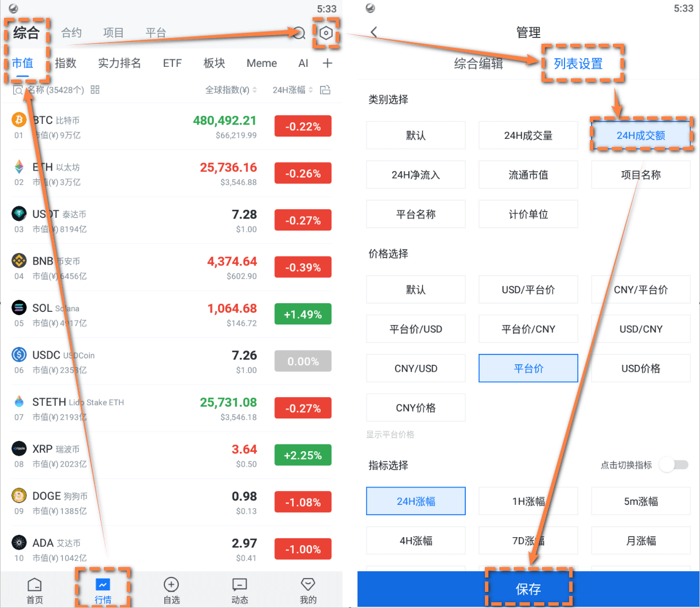Tap the SOL coin icon
Image resolution: width=700 pixels, height=608 pixels.
(19, 308)
